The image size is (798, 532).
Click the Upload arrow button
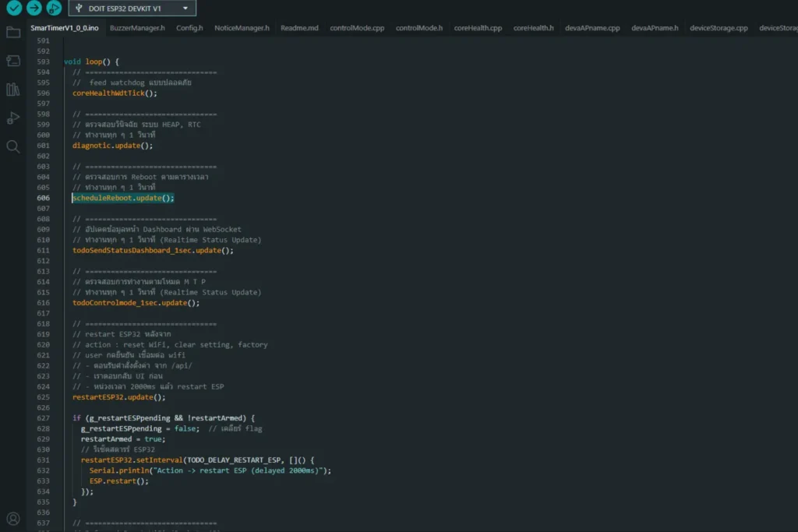[34, 8]
